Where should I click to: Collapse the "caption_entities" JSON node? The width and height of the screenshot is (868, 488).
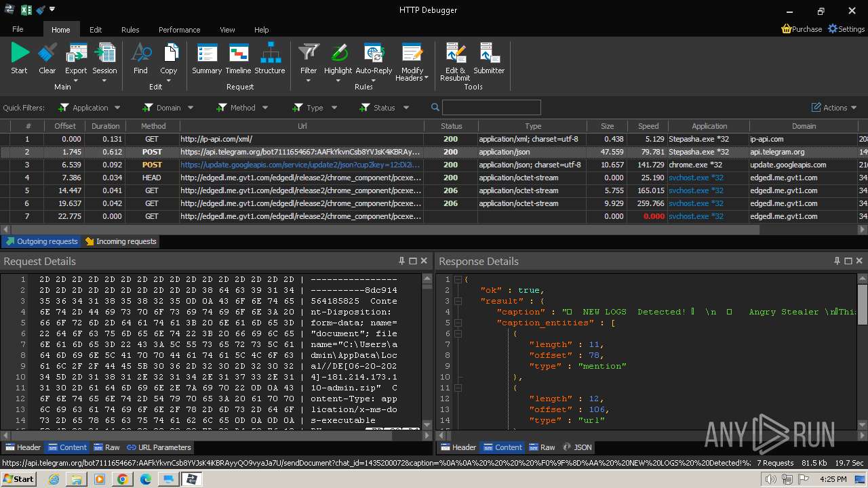[x=458, y=323]
